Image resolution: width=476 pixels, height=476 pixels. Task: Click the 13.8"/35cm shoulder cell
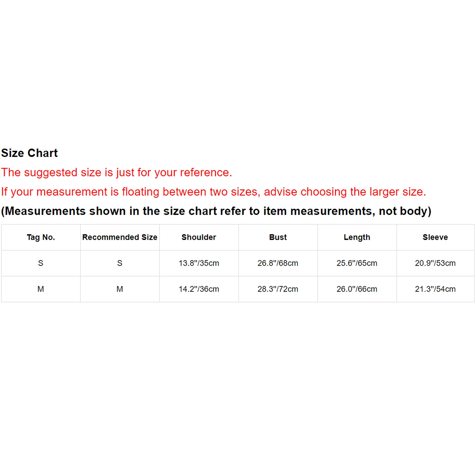[x=199, y=263]
